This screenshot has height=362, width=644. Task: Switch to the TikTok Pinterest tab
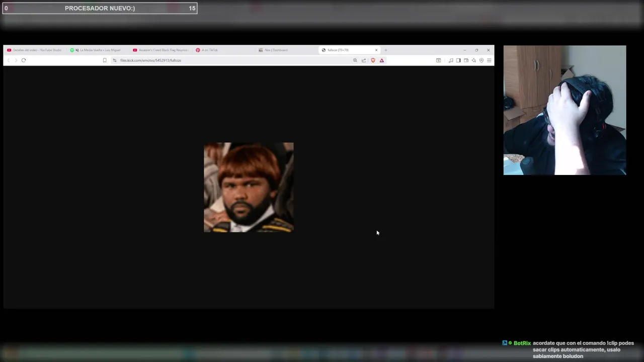coord(223,50)
